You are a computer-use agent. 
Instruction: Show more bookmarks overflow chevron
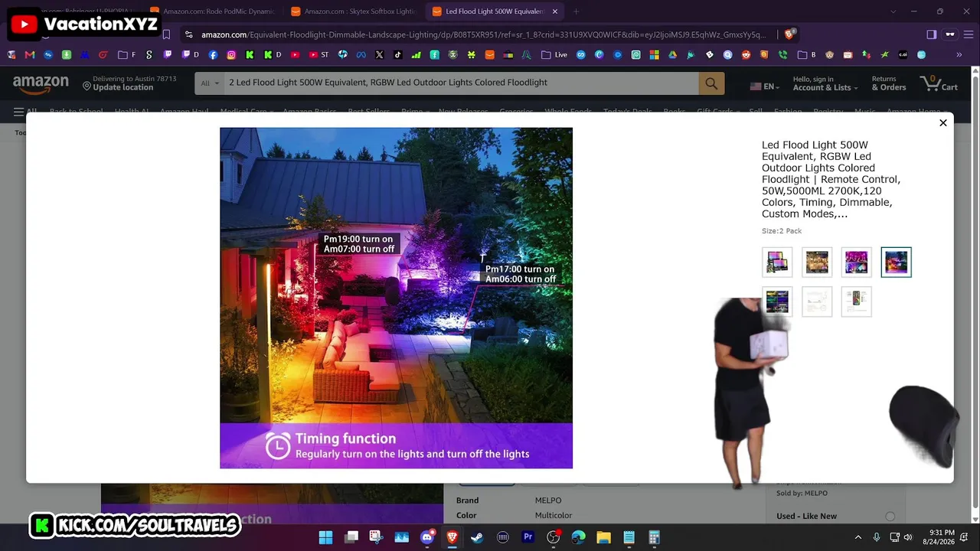click(x=959, y=55)
